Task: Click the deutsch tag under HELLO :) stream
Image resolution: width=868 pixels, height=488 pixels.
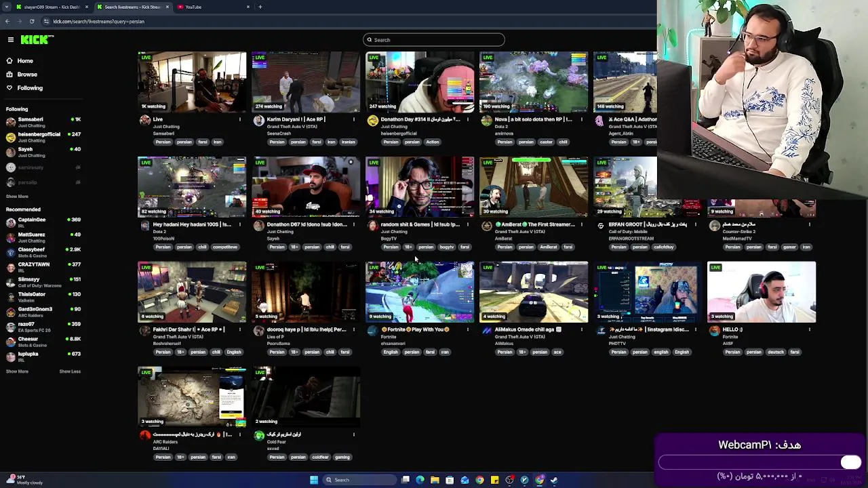Action: point(776,352)
